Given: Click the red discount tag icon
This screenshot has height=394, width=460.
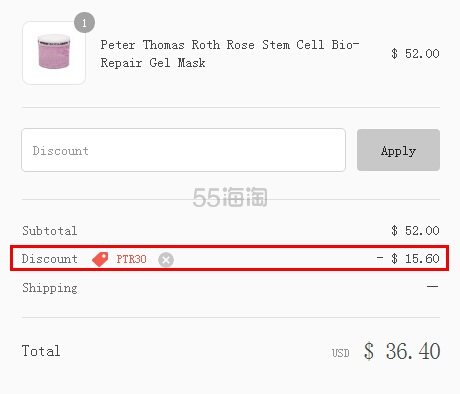Looking at the screenshot, I should pyautogui.click(x=100, y=259).
